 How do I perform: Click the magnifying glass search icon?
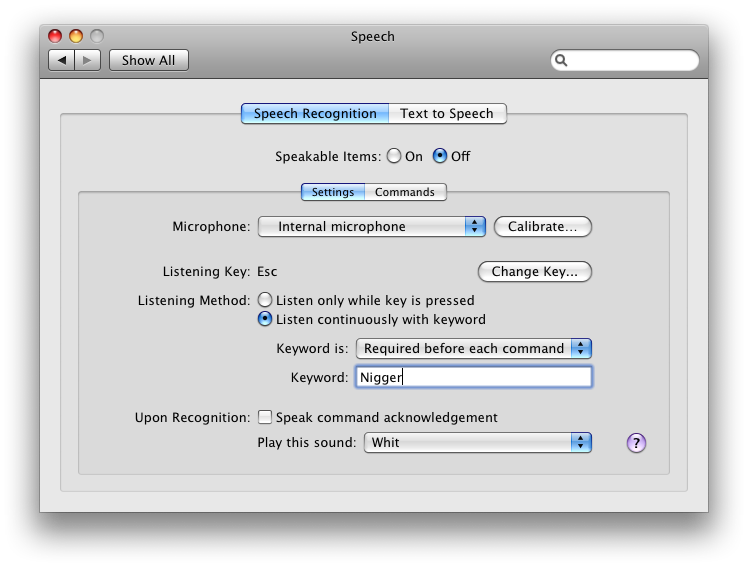(563, 60)
